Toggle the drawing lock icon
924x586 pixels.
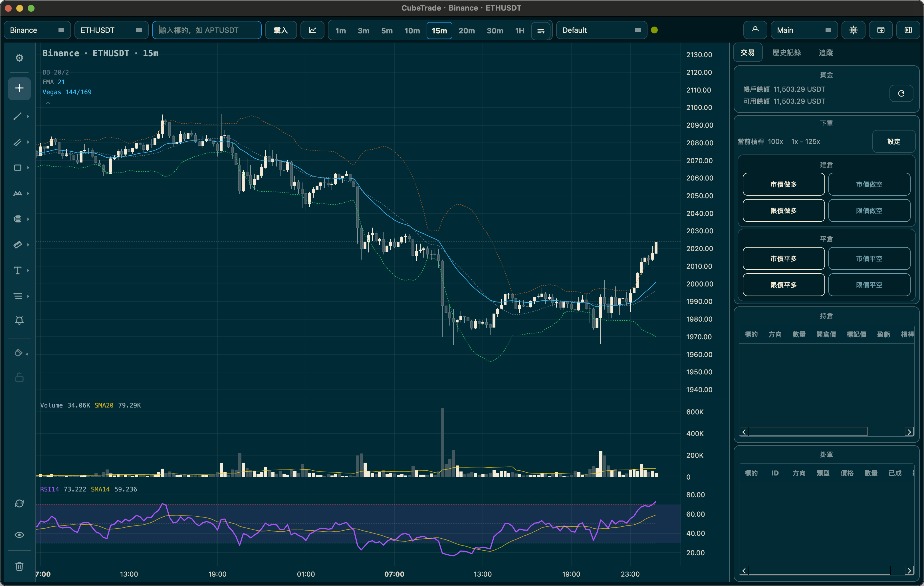coord(19,378)
